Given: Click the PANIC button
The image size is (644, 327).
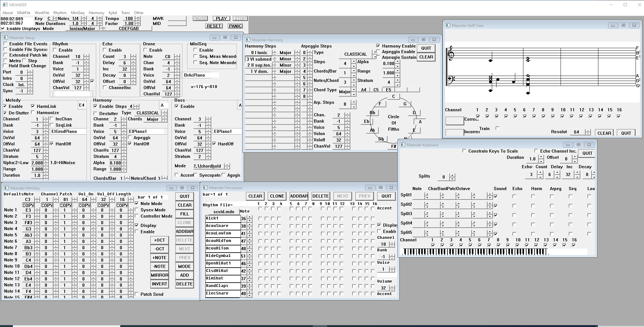Looking at the screenshot, I should coord(235,26).
